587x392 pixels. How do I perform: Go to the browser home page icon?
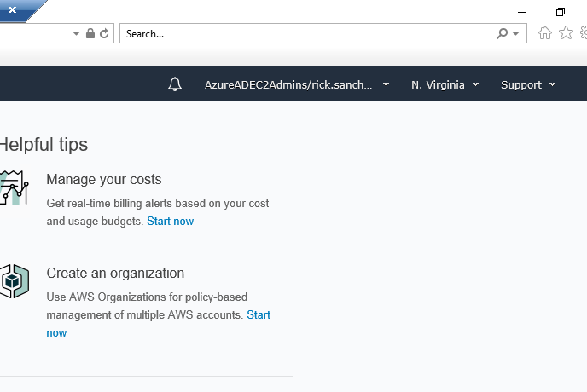click(545, 33)
